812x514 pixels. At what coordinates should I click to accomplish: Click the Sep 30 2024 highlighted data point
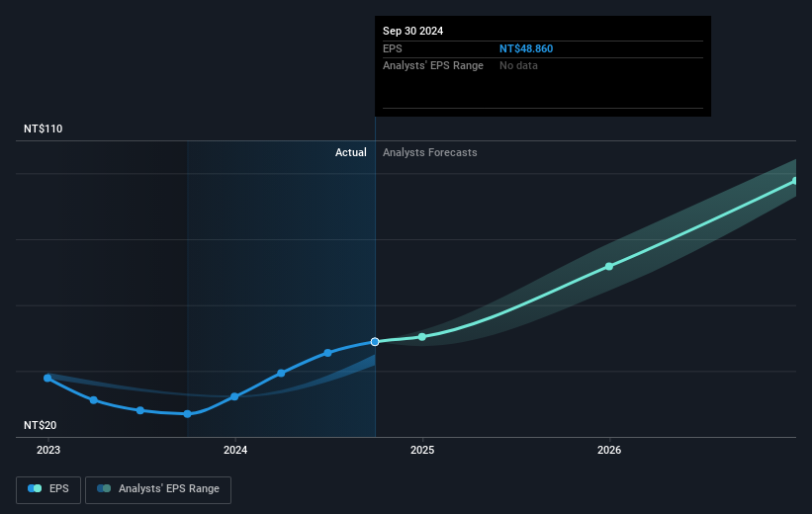pos(375,342)
